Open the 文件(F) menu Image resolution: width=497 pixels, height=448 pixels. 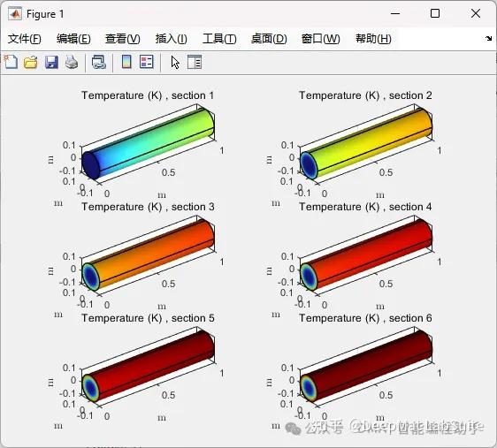25,39
